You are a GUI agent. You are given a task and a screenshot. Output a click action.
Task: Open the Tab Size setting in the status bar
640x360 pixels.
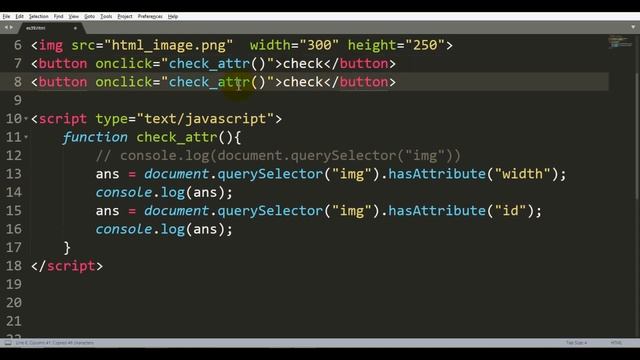[x=576, y=343]
